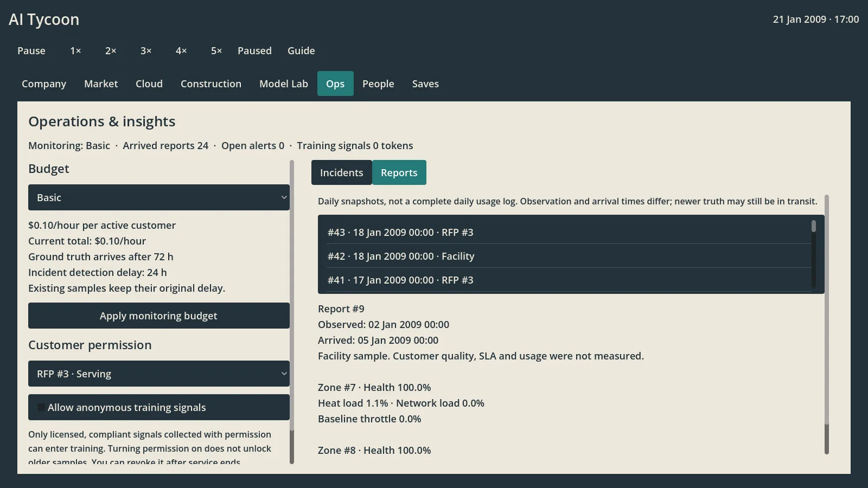Go to the Construction tab
This screenshot has height=488, width=868.
(x=211, y=84)
